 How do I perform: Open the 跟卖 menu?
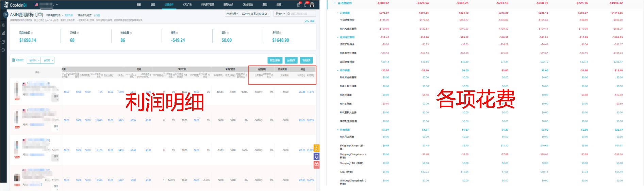265,5
